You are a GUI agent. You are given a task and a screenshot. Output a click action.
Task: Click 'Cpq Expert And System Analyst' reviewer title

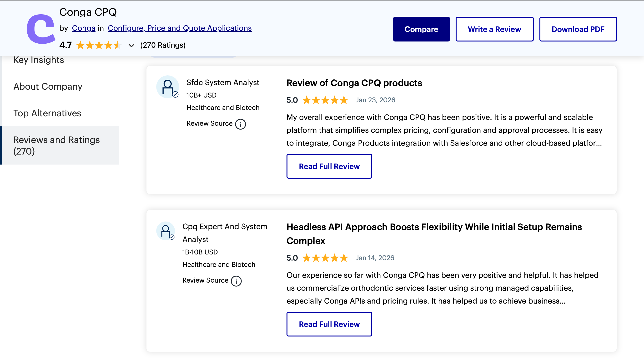click(x=225, y=233)
